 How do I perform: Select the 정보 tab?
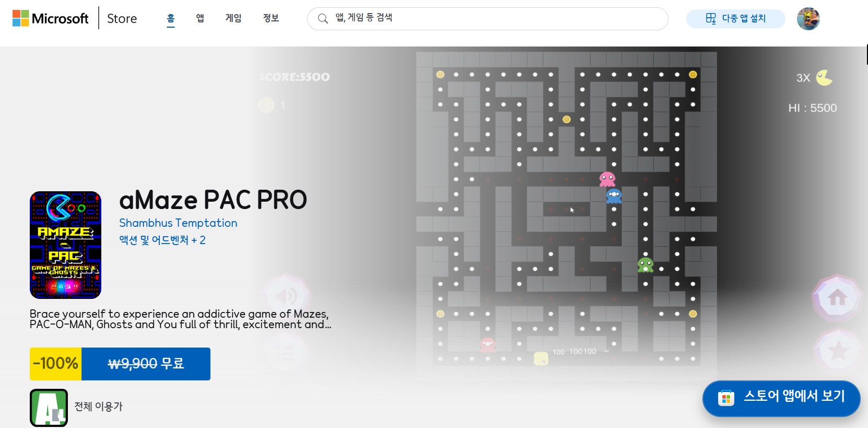[x=271, y=18]
